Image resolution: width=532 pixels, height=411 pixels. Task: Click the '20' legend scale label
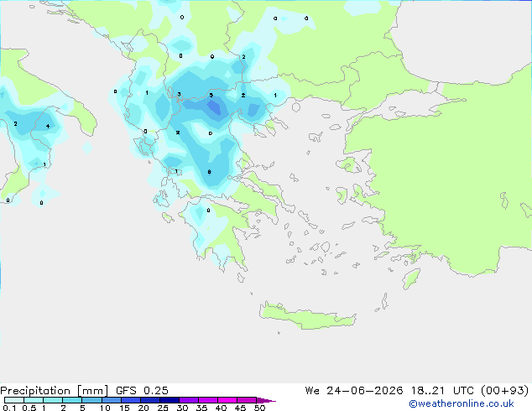(143, 408)
